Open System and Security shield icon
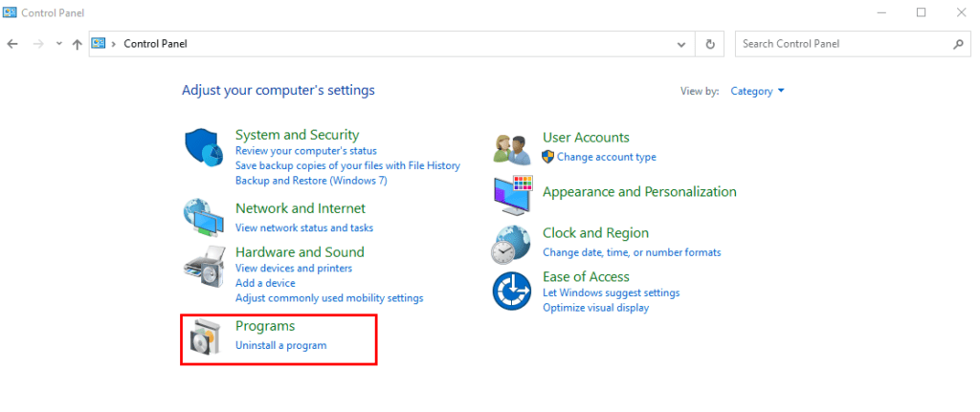The width and height of the screenshot is (980, 412). click(x=204, y=148)
